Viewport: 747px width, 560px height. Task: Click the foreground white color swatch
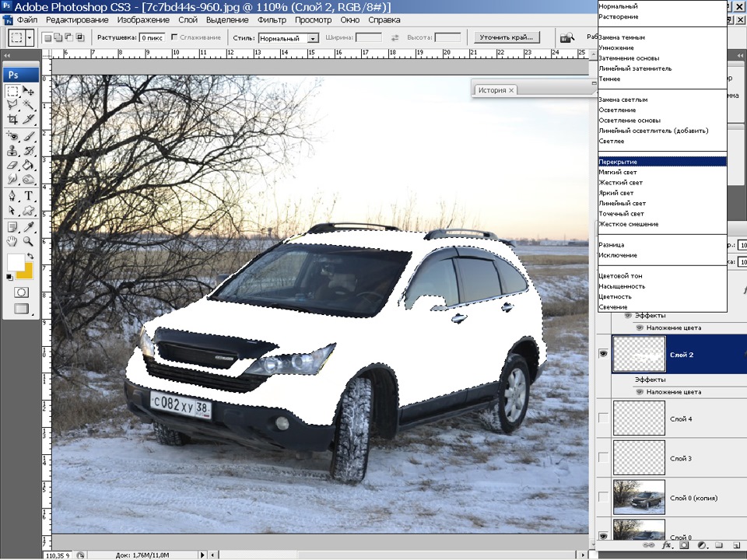pyautogui.click(x=15, y=262)
